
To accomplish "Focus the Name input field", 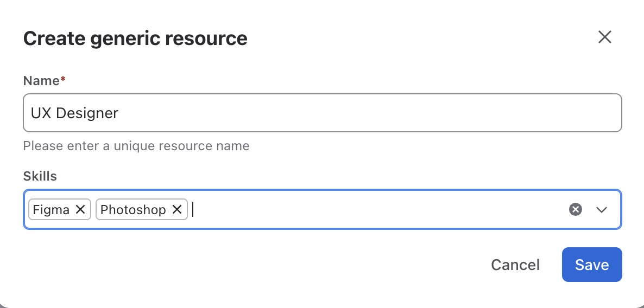I will point(323,113).
